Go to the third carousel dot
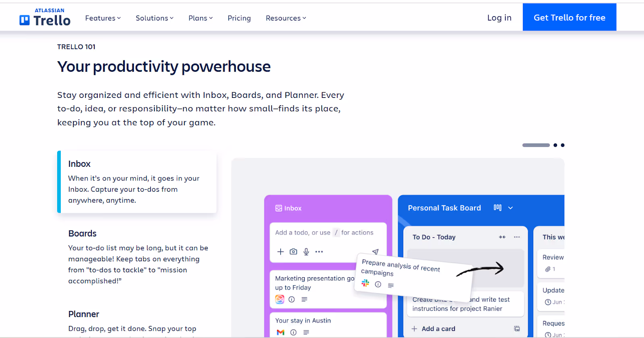644x338 pixels. (563, 145)
